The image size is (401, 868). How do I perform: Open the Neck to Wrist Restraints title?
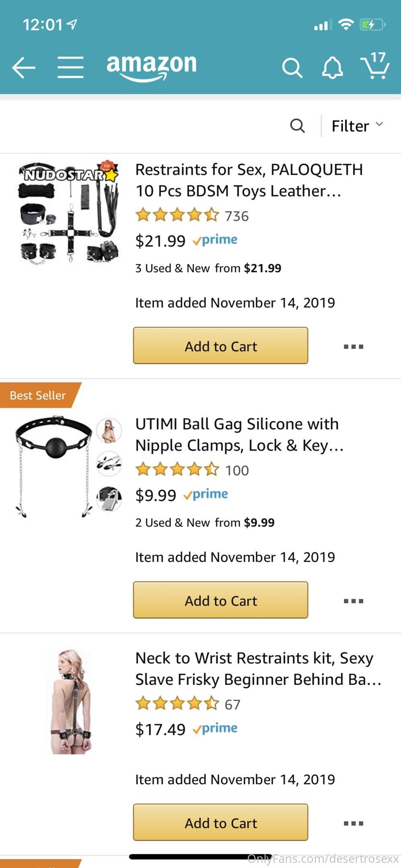click(258, 669)
